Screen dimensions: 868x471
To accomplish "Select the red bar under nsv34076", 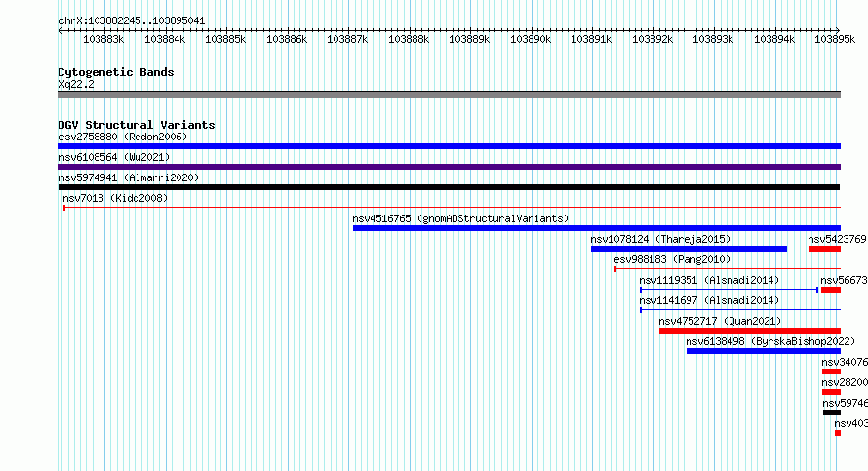I will [832, 372].
